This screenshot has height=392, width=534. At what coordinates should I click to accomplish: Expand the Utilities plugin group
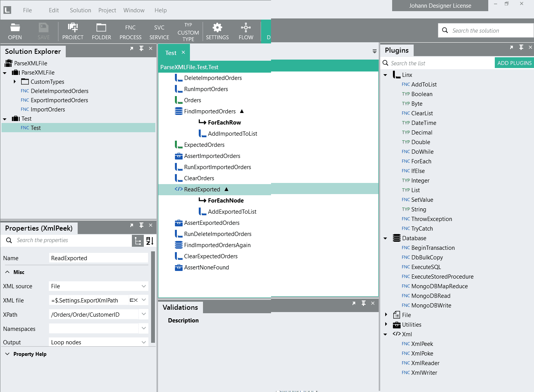386,324
